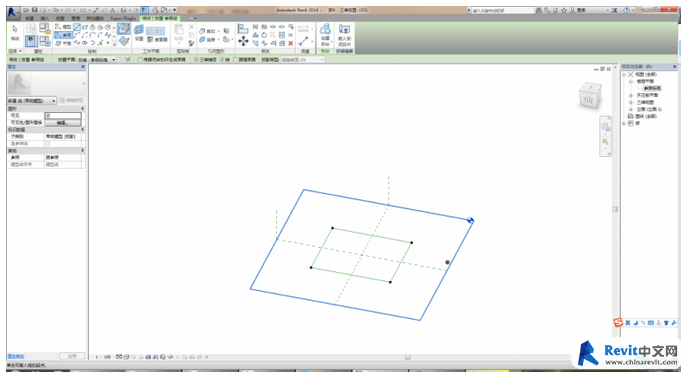Select the Line draw tool
Screen dimensions: 688x374
click(x=77, y=27)
